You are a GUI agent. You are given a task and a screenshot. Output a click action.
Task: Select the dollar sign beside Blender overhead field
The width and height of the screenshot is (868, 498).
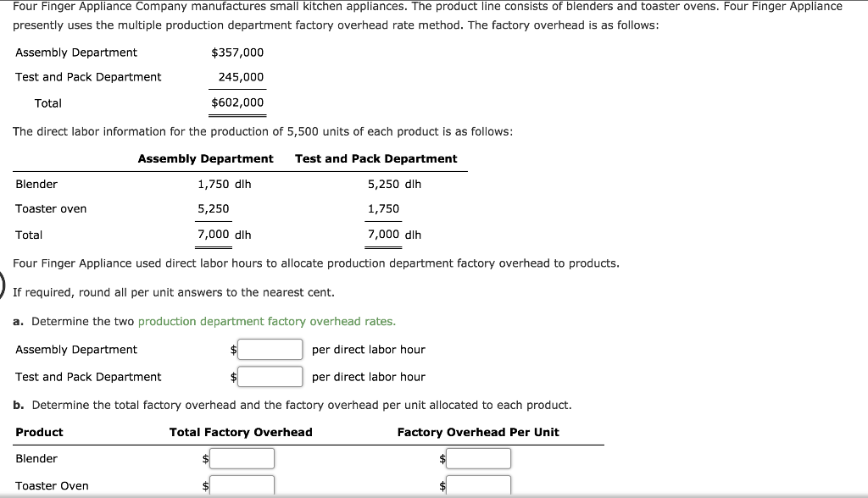click(206, 458)
